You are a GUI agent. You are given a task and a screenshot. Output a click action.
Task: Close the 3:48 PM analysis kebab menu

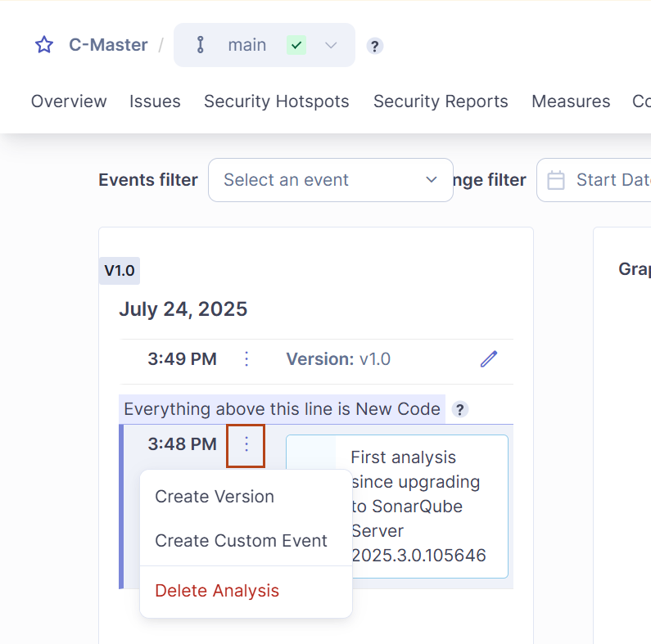tap(246, 444)
